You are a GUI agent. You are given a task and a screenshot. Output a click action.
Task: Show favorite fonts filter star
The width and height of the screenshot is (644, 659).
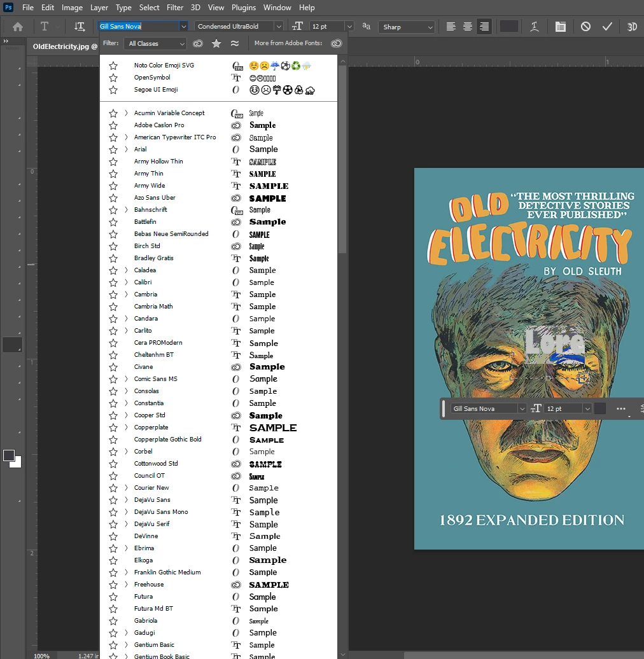point(216,43)
